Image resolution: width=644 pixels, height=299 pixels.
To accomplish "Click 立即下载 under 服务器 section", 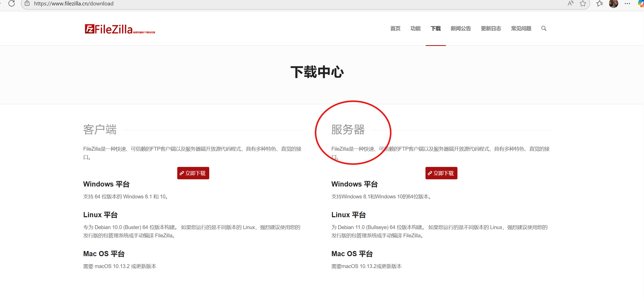I will pos(441,173).
